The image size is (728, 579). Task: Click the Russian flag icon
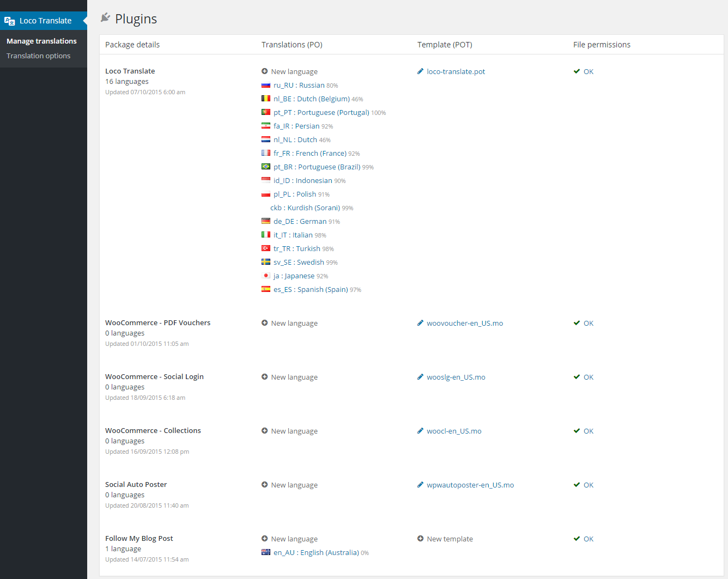click(x=266, y=85)
